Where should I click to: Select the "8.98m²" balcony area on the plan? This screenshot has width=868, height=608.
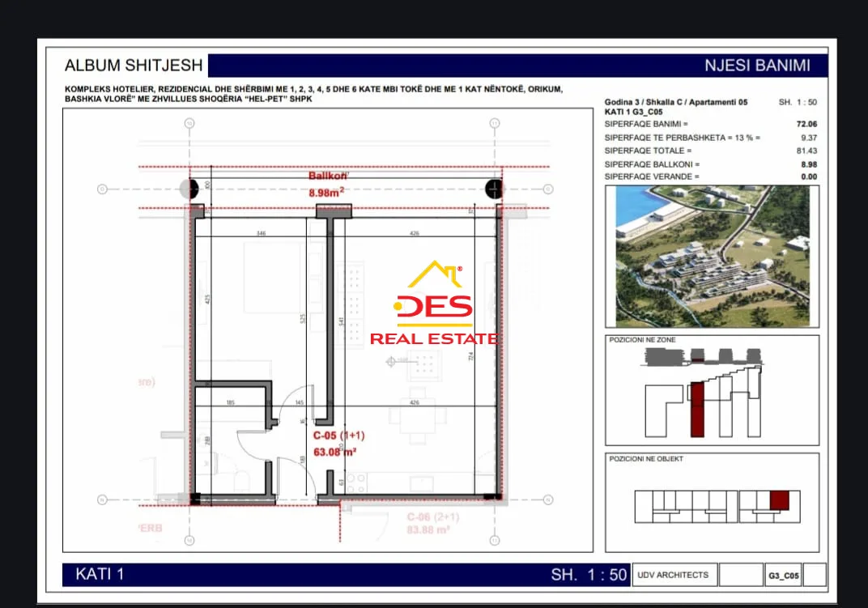326,193
